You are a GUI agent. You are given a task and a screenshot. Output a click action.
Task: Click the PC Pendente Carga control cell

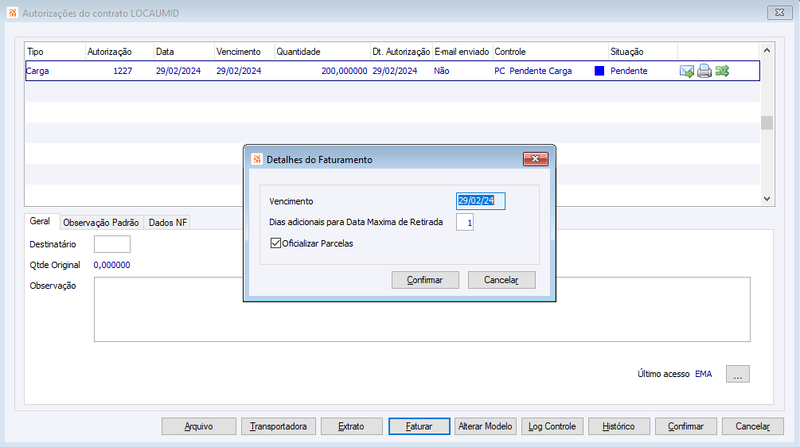pyautogui.click(x=533, y=71)
